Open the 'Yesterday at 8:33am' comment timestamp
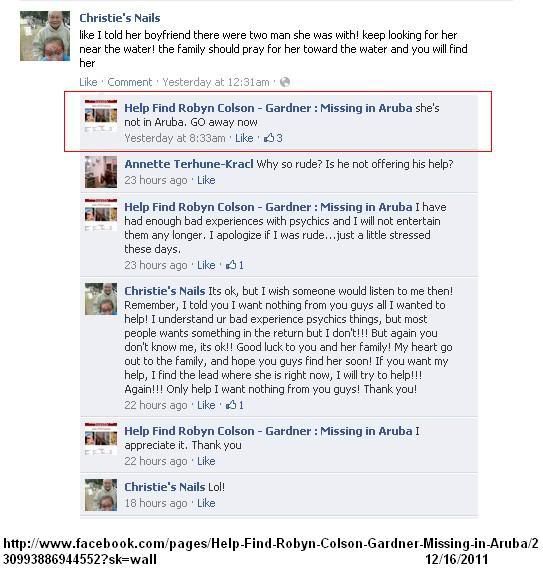 tap(175, 138)
